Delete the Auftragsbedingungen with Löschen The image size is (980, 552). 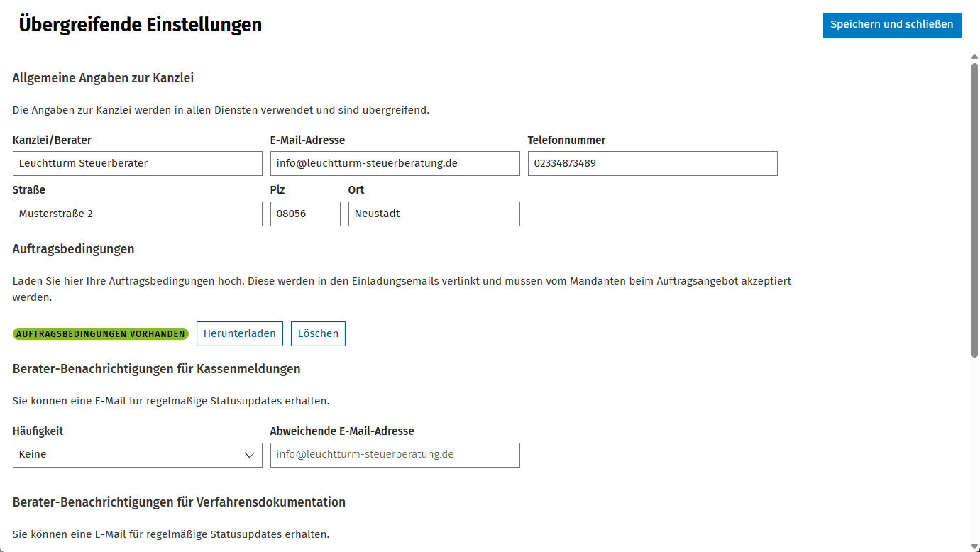[x=318, y=333]
